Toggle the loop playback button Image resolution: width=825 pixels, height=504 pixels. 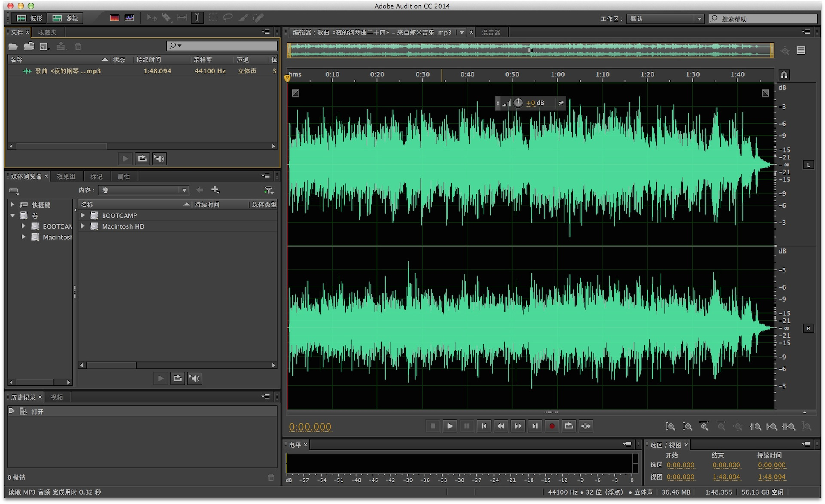click(569, 426)
